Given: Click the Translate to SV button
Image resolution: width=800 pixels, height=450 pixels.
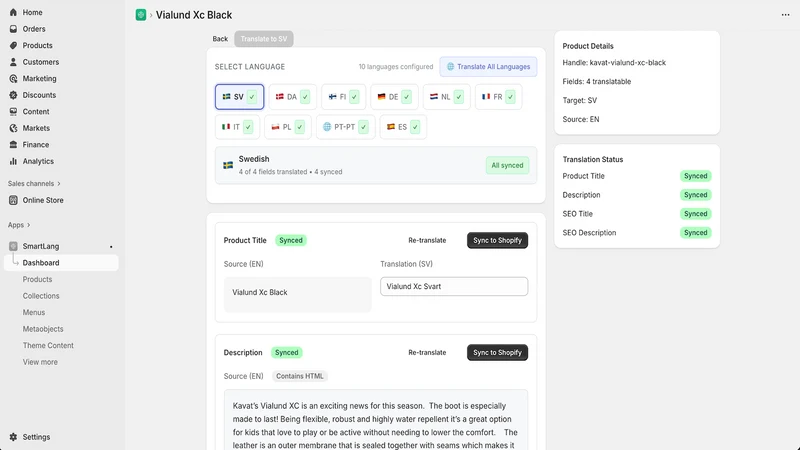Looking at the screenshot, I should coord(264,39).
